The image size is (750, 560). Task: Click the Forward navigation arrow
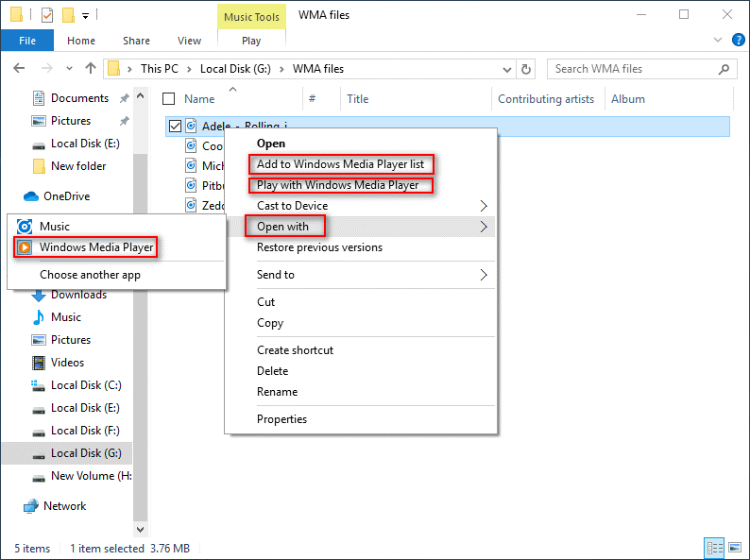46,68
